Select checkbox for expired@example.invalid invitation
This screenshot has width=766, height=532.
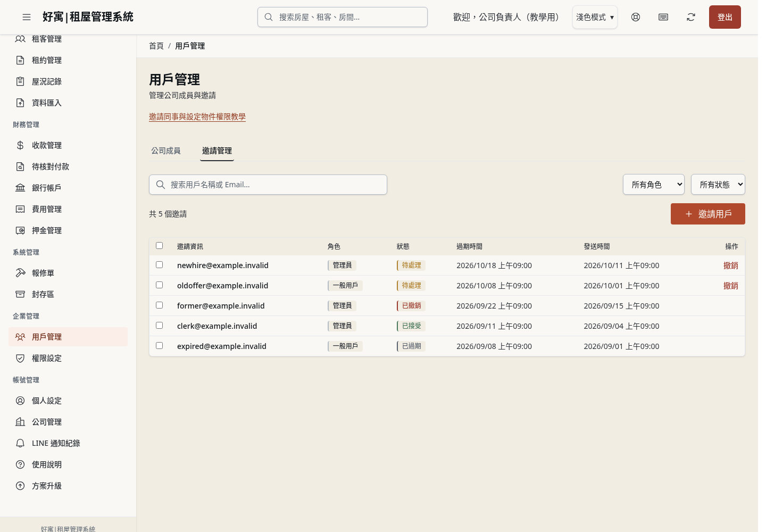(x=159, y=345)
